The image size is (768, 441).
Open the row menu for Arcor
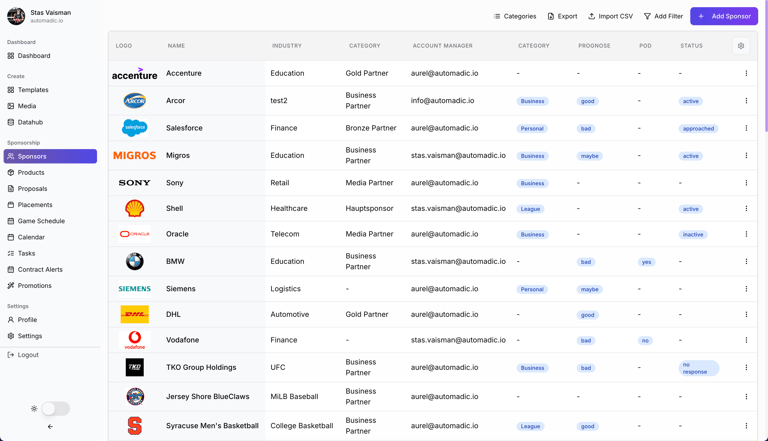pyautogui.click(x=746, y=101)
